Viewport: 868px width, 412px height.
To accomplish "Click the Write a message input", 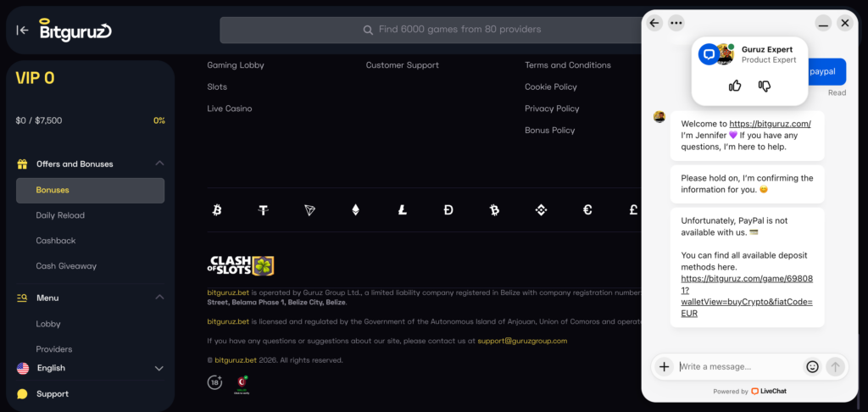I will [x=739, y=366].
